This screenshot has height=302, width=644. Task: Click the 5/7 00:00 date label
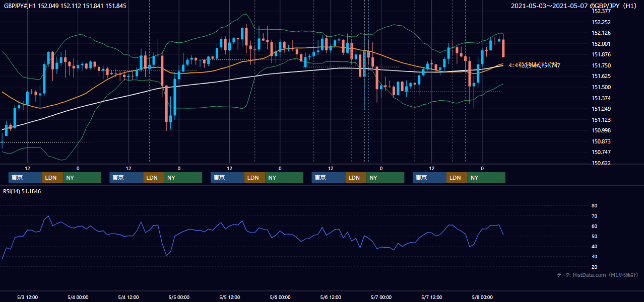point(381,297)
